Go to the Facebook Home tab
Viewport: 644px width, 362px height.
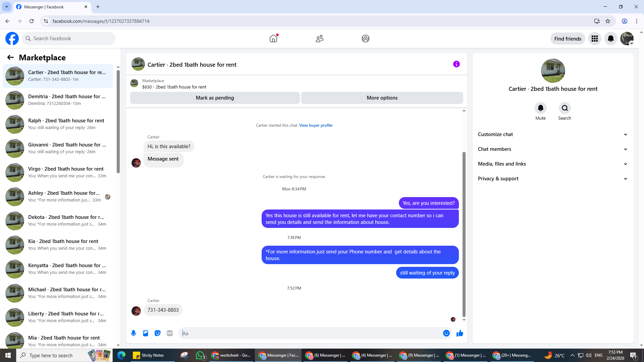(273, 39)
